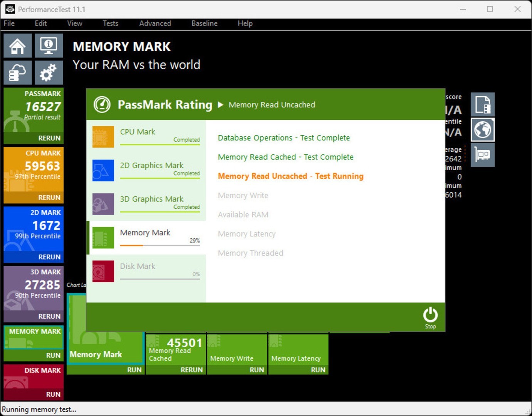This screenshot has width=532, height=416.
Task: Select the DISK MARK sidebar tile
Action: tap(34, 377)
